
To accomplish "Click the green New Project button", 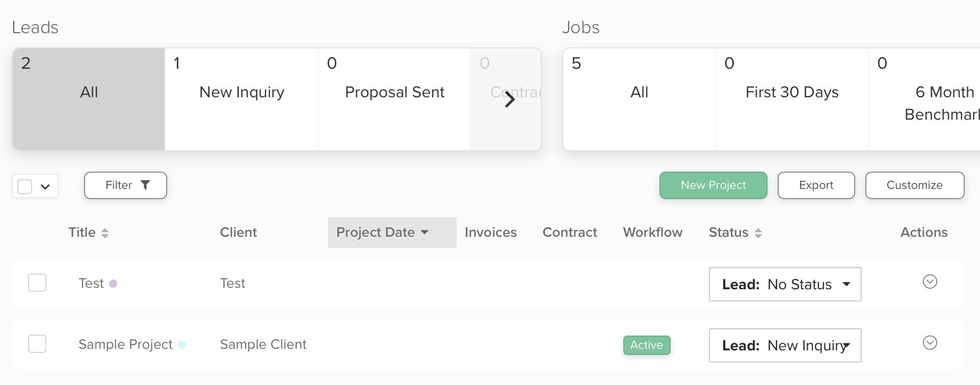I will click(x=713, y=185).
